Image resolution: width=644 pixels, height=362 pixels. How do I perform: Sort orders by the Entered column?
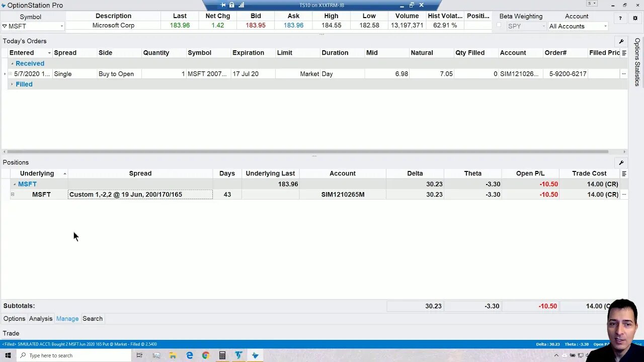coord(30,53)
